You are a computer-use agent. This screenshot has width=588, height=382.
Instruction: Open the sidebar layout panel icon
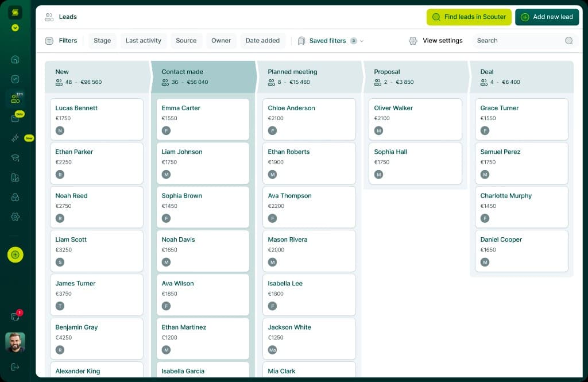(15, 178)
